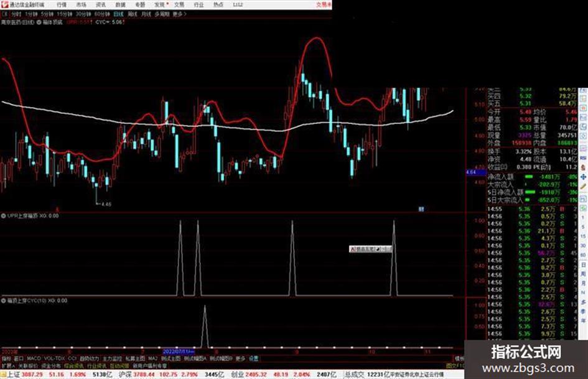Click the highlighted date 2022/07/11 on timeline
Screen dimensions: 588x379
point(179,352)
